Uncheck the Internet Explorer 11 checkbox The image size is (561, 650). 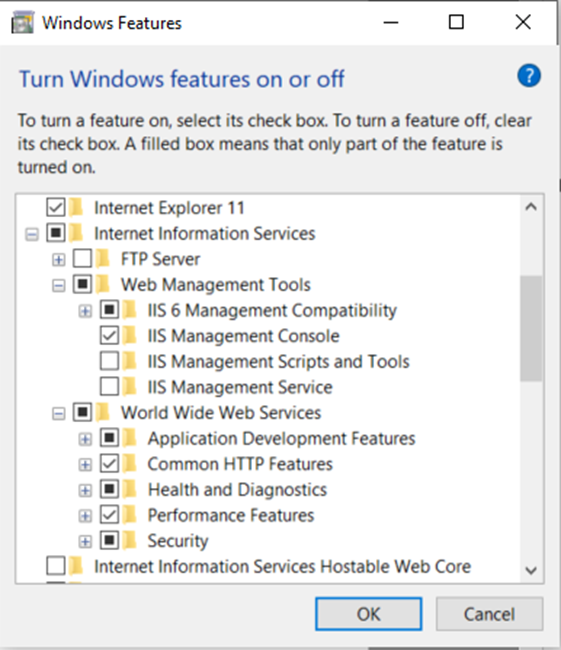(56, 207)
